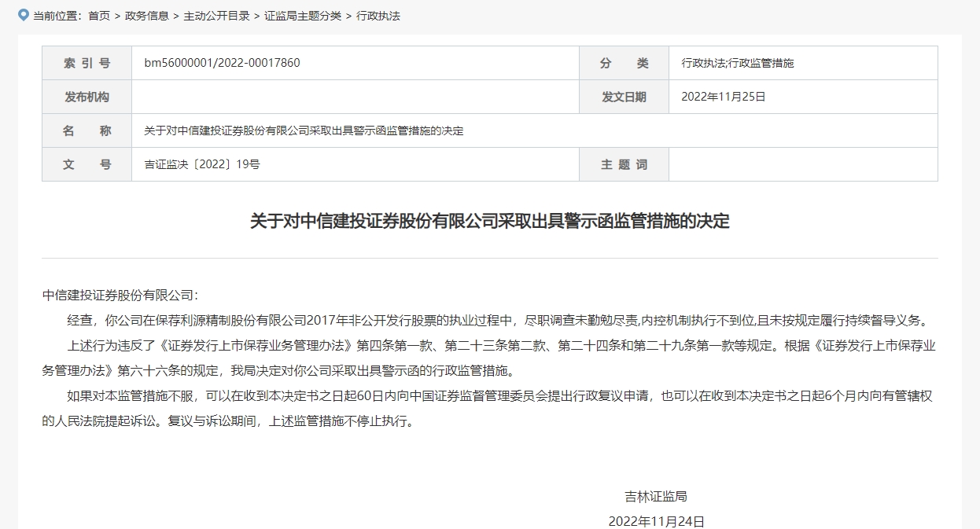Select index number bm56000001/2022-00017860
This screenshot has height=529, width=980.
[222, 63]
